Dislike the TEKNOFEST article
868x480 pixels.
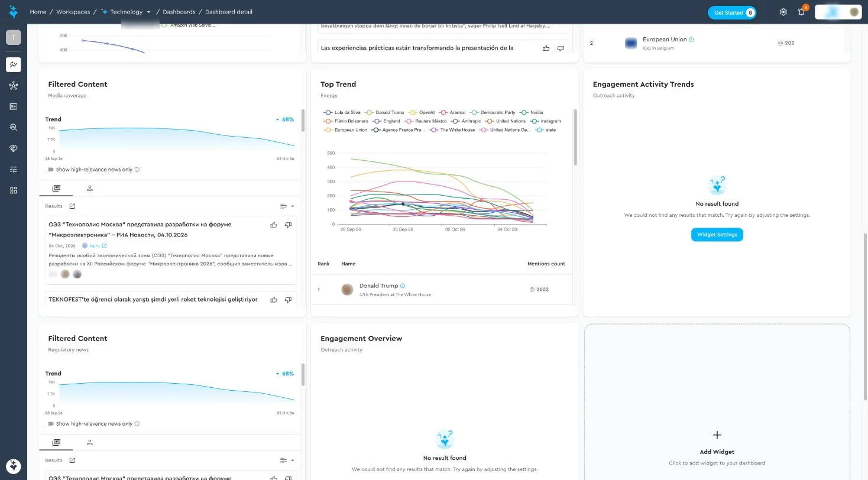[288, 300]
